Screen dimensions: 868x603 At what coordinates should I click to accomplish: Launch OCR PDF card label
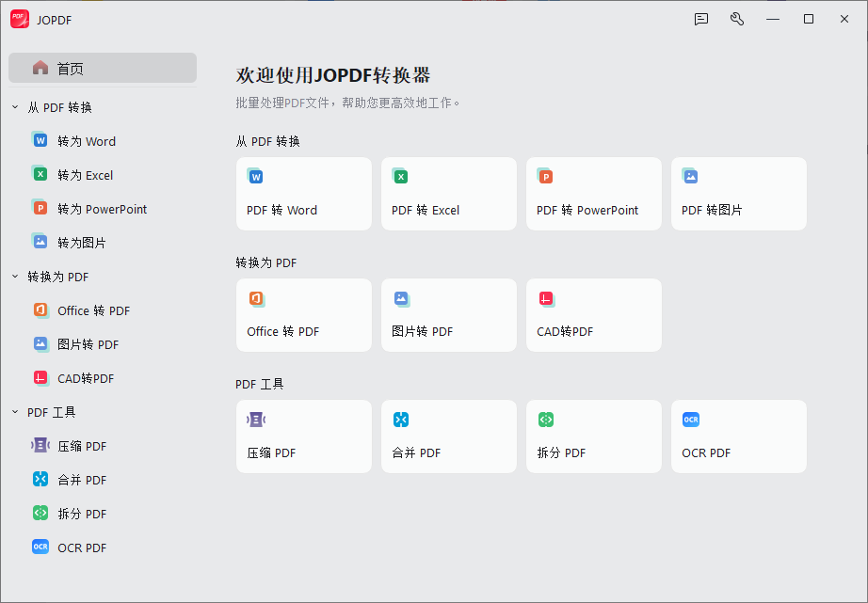706,453
